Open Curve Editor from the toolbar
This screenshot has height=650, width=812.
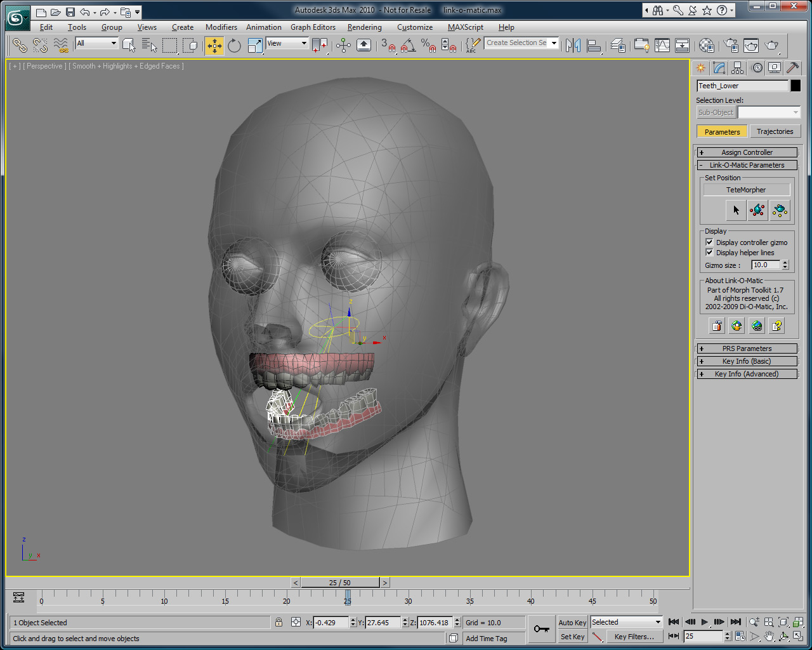tap(662, 45)
